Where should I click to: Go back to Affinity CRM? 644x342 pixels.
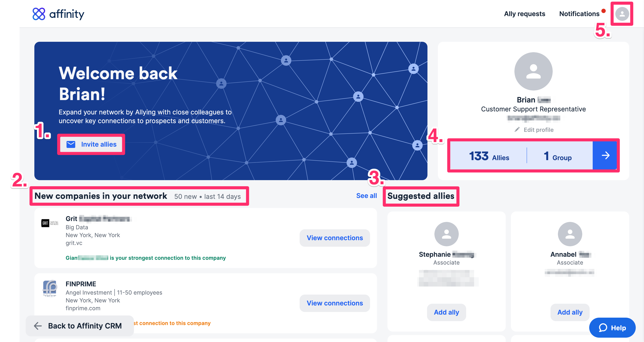[x=80, y=326]
